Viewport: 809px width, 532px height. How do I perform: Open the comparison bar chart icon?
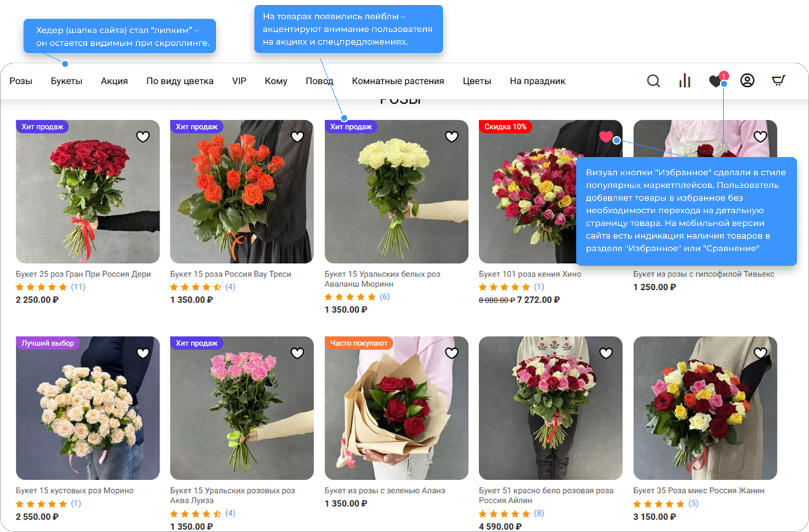685,81
